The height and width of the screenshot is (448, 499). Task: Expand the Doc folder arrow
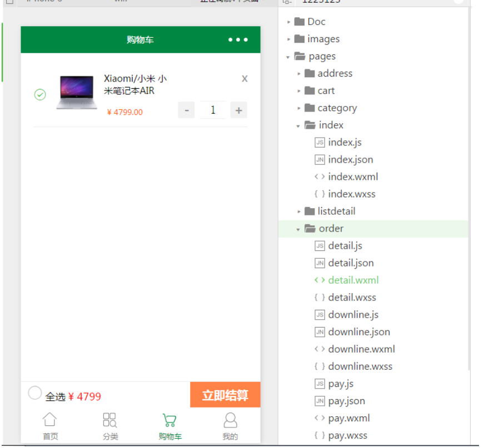coord(288,22)
